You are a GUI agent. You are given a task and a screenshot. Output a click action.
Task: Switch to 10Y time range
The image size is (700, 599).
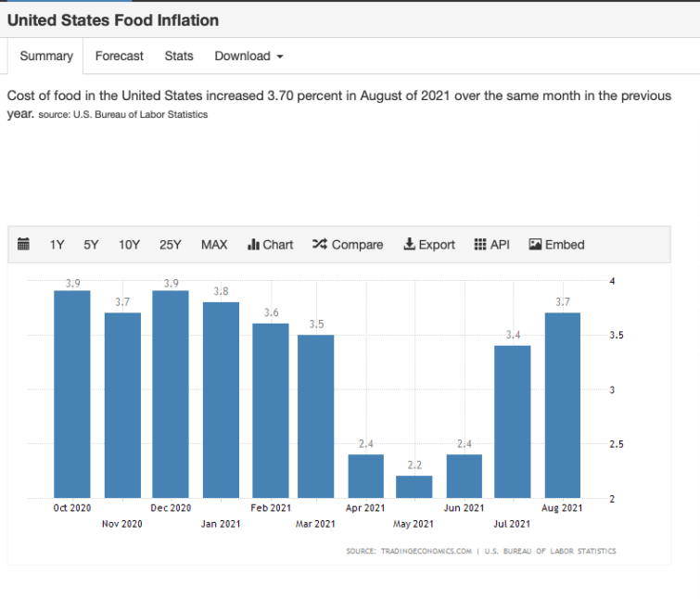pos(129,245)
